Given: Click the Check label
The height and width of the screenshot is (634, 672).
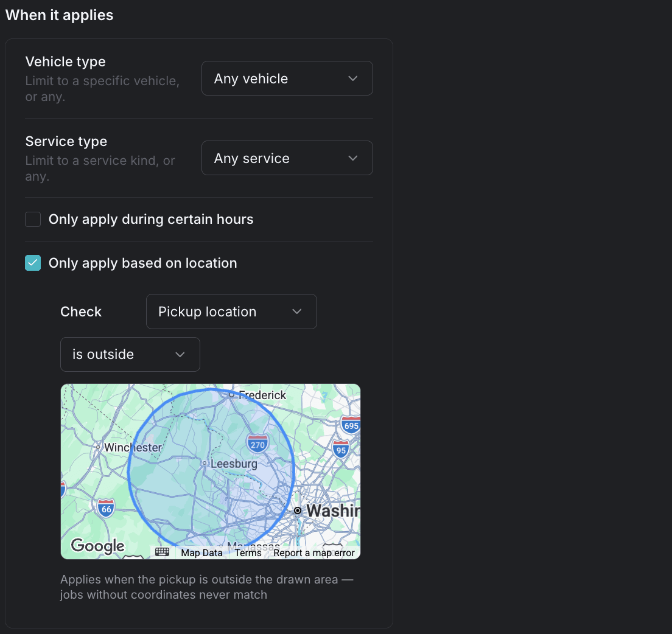Looking at the screenshot, I should pos(81,312).
